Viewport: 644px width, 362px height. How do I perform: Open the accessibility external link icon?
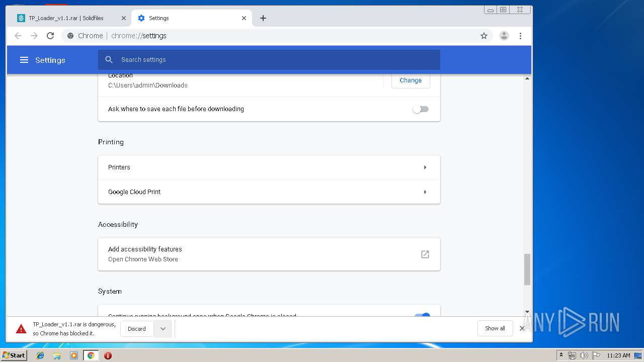425,254
